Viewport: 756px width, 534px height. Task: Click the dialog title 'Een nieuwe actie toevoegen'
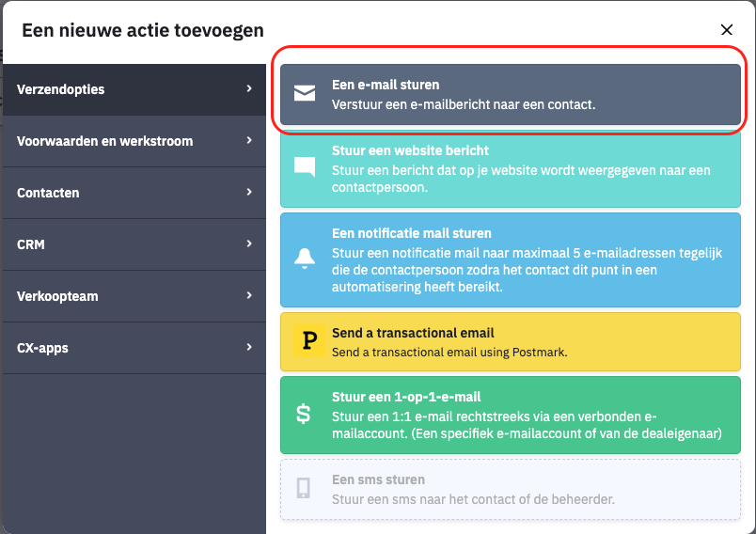point(143,30)
